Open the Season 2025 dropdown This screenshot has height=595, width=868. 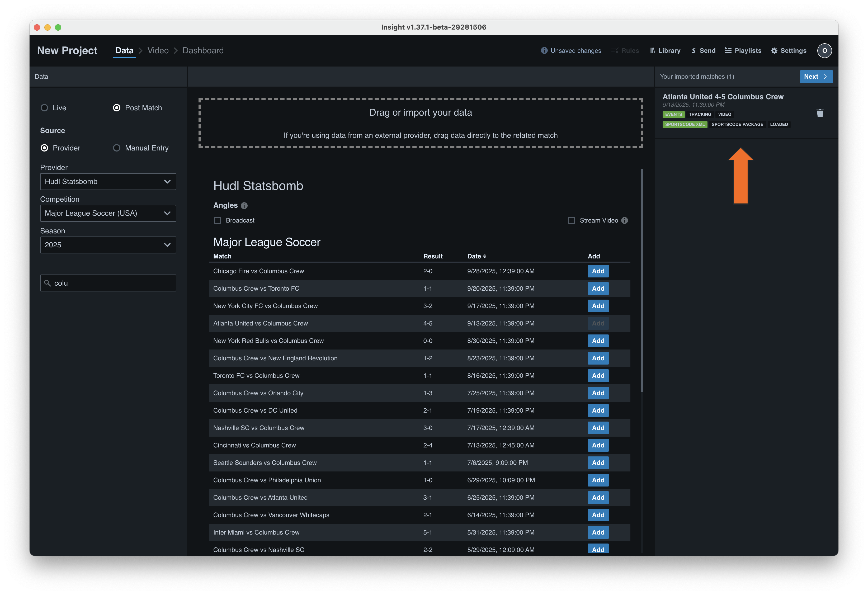pyautogui.click(x=108, y=245)
